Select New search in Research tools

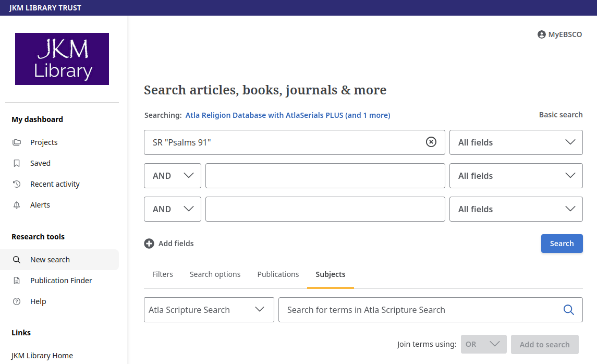51,259
